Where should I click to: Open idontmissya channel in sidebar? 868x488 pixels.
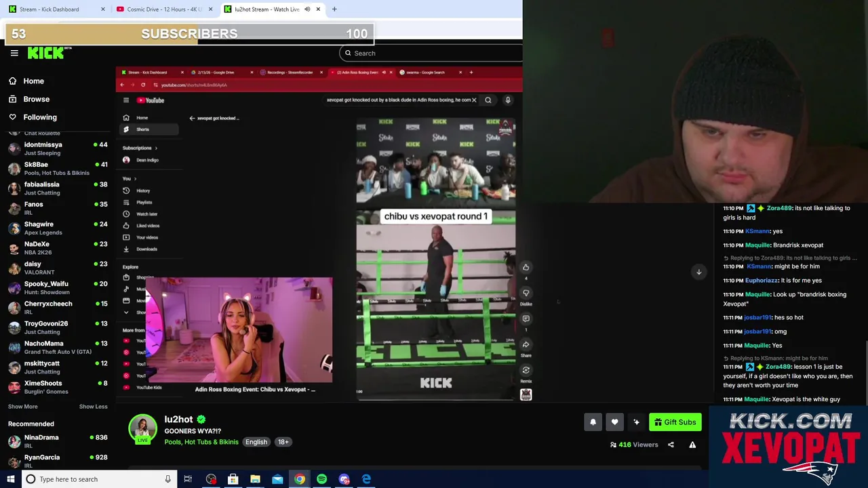[58, 148]
